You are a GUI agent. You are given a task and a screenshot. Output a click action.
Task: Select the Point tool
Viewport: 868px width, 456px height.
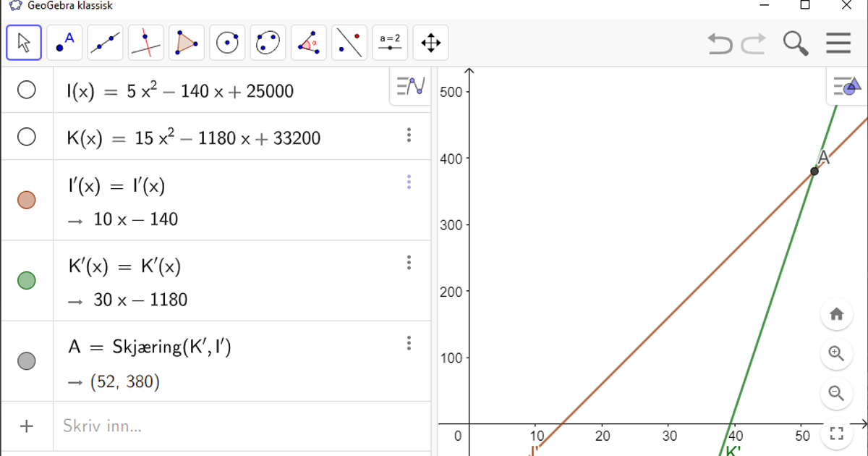coord(64,43)
